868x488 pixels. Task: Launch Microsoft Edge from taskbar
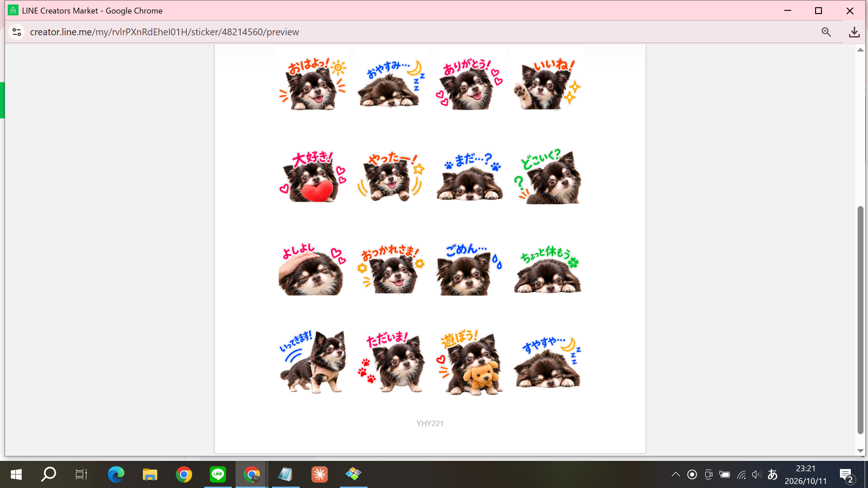click(116, 474)
